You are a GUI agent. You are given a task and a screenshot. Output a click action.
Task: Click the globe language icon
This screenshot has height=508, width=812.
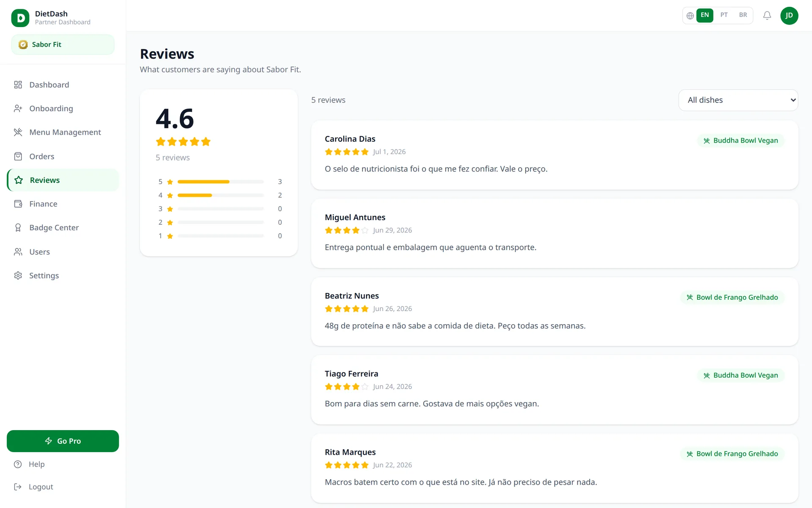coord(690,16)
